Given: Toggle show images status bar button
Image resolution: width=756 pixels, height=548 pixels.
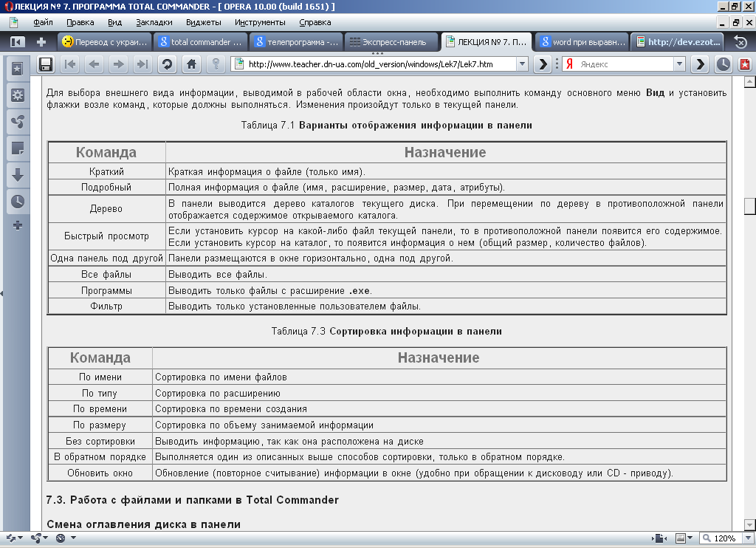Looking at the screenshot, I should 681,538.
